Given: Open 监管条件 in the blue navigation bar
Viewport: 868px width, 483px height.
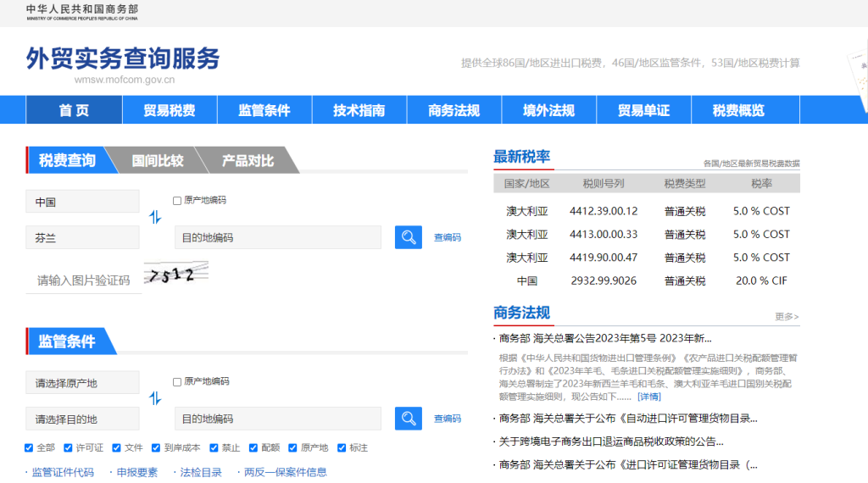Looking at the screenshot, I should (x=264, y=109).
